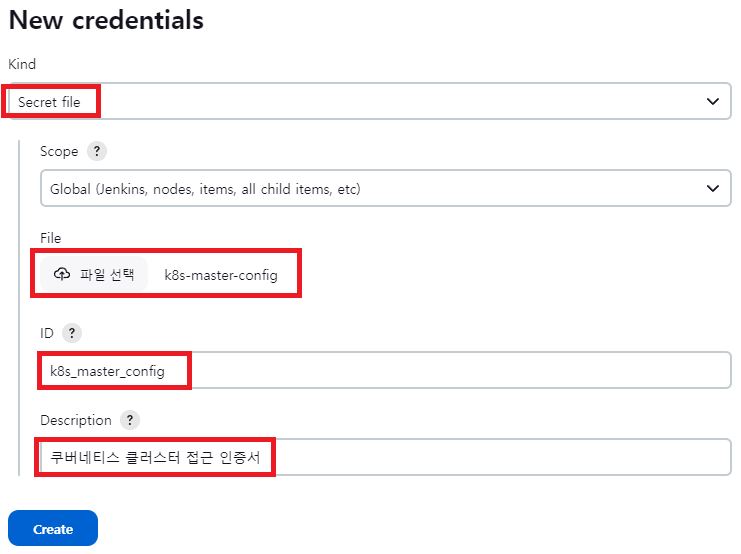Screen dimensions: 741x554
Task: Click the Create button
Action: coord(53,528)
